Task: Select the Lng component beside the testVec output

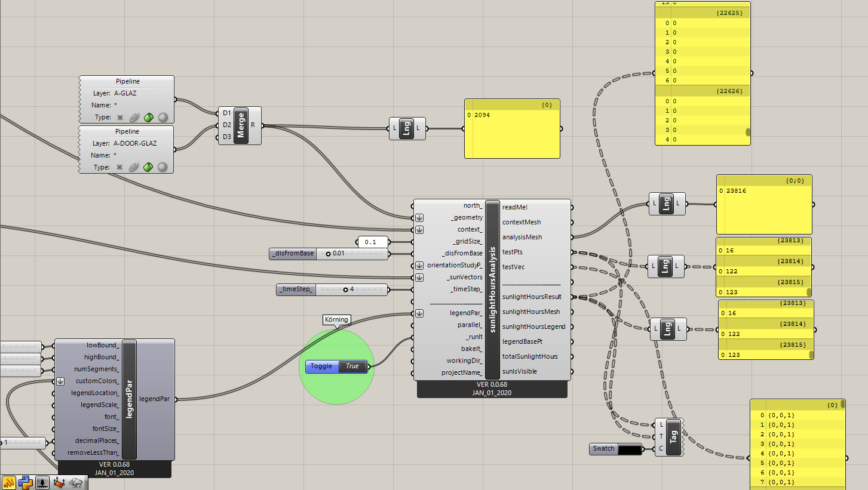Action: [666, 266]
